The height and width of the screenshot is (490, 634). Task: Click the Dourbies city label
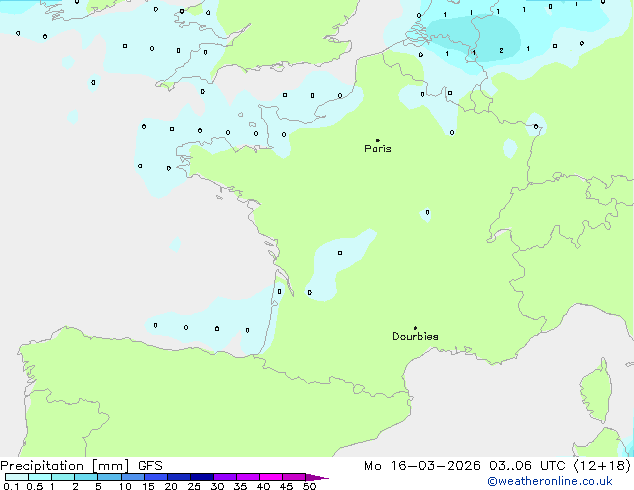pos(415,336)
